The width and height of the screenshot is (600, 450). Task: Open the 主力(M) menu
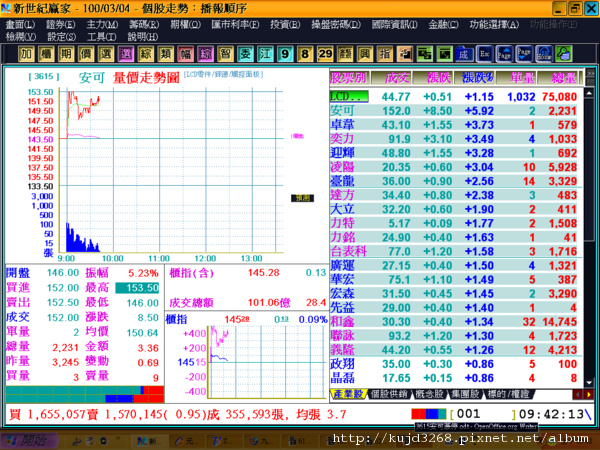click(x=102, y=24)
